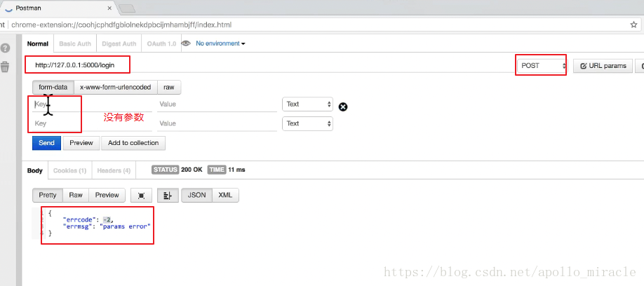The height and width of the screenshot is (286, 644).
Task: Click the trash can icon in sidebar
Action: 5,67
